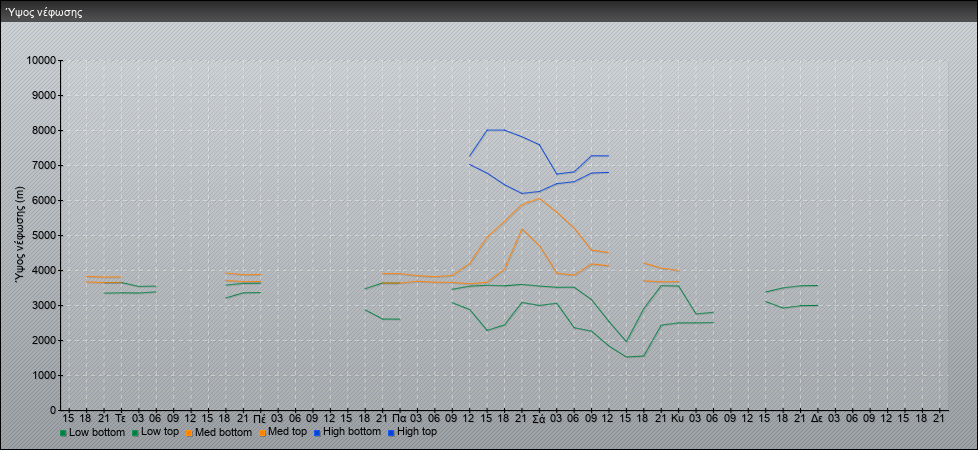The height and width of the screenshot is (450, 978).
Task: Click the 7000 y-axis value
Action: click(44, 165)
